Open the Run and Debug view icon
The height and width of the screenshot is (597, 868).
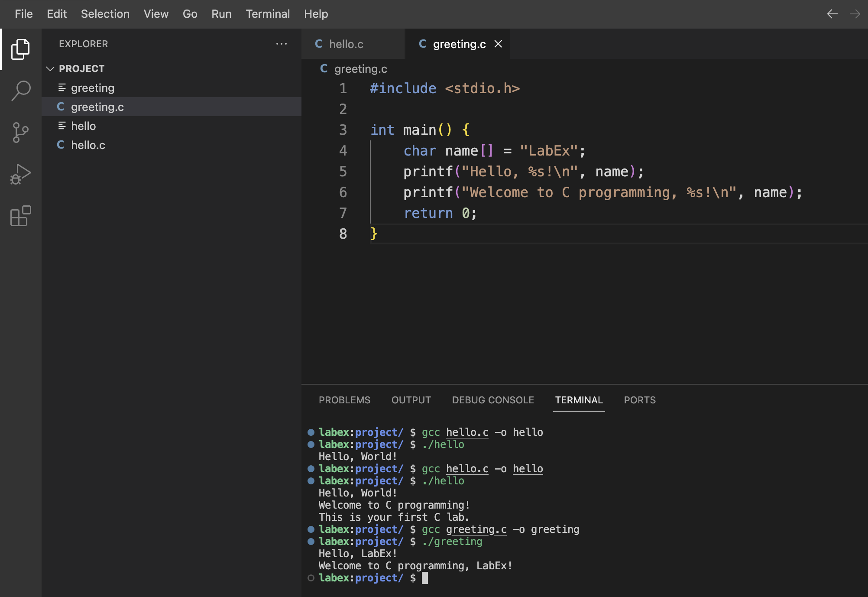click(20, 174)
